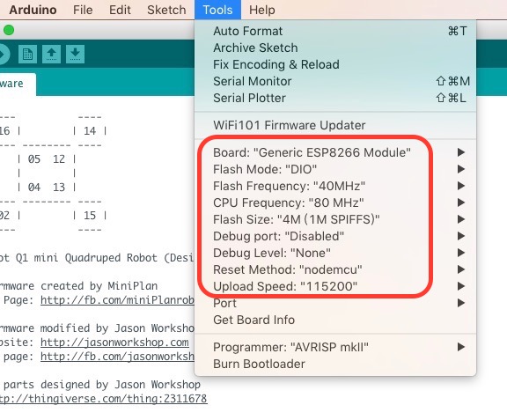
Task: Open the Help menu
Action: point(262,10)
